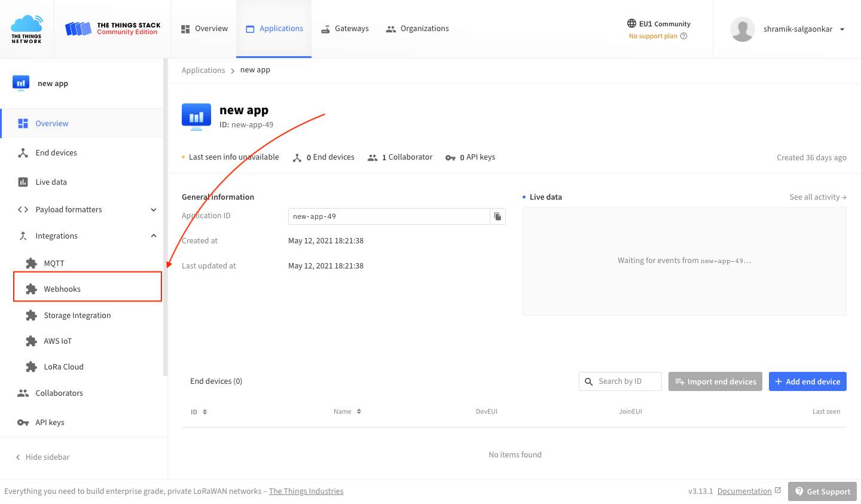Image resolution: width=861 pixels, height=504 pixels.
Task: Click the No items found message
Action: [515, 455]
